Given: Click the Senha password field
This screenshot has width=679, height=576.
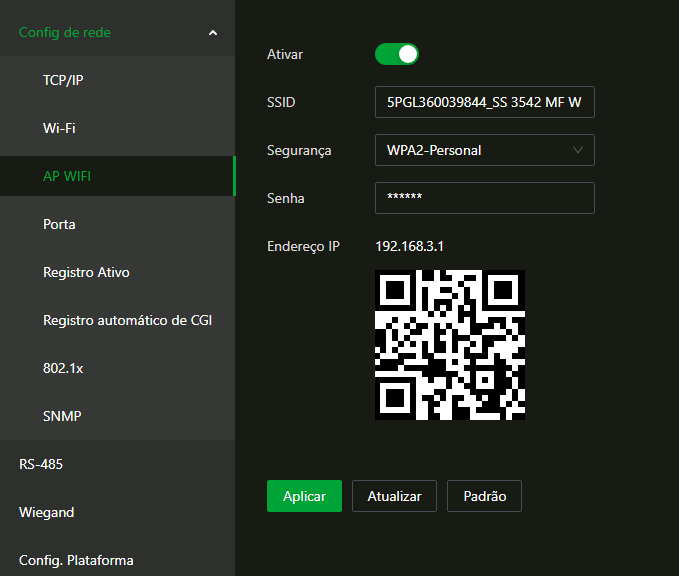Looking at the screenshot, I should pos(485,198).
